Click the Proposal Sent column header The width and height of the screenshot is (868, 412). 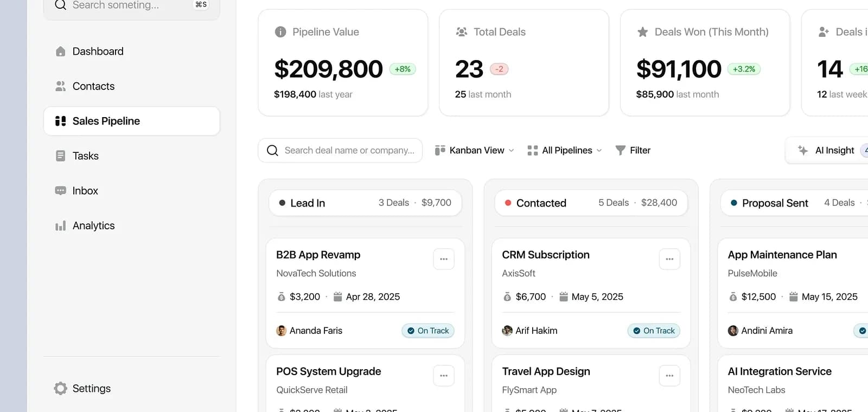coord(794,203)
